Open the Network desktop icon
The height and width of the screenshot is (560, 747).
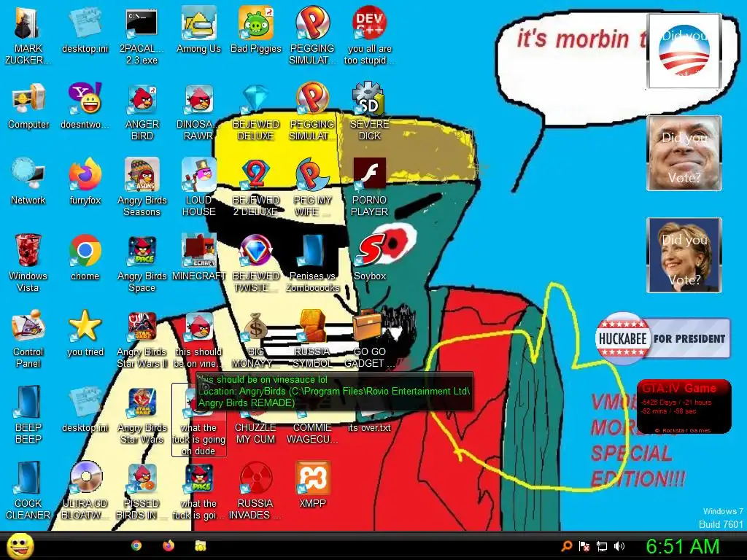pyautogui.click(x=28, y=182)
